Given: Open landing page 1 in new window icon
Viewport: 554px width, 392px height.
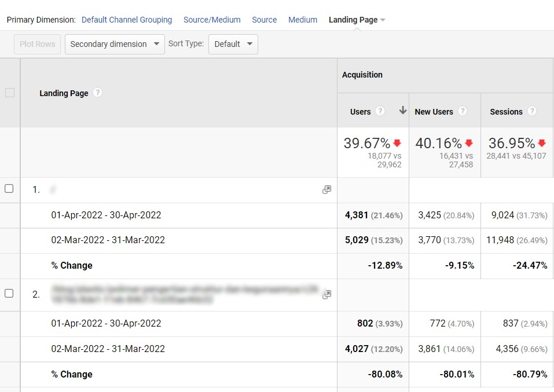Looking at the screenshot, I should click(327, 190).
